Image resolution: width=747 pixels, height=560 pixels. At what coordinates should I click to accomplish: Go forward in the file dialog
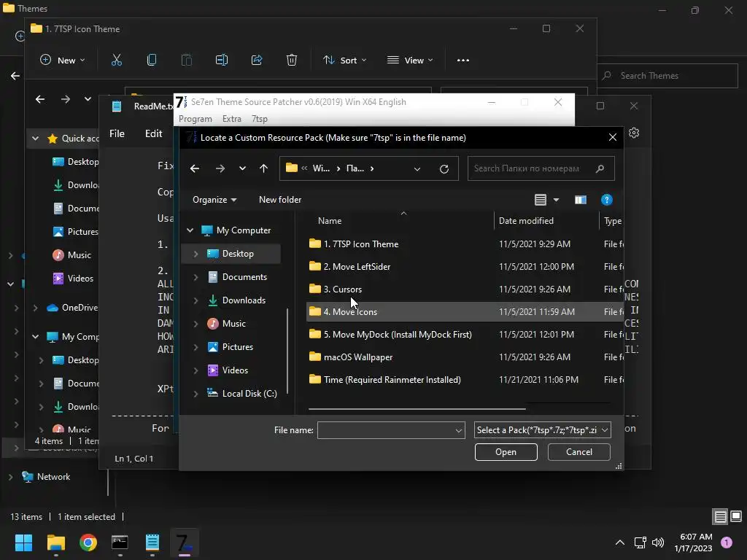[x=220, y=168]
